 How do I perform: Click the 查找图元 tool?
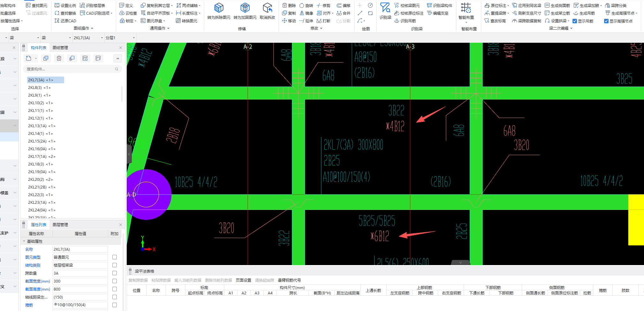click(36, 5)
